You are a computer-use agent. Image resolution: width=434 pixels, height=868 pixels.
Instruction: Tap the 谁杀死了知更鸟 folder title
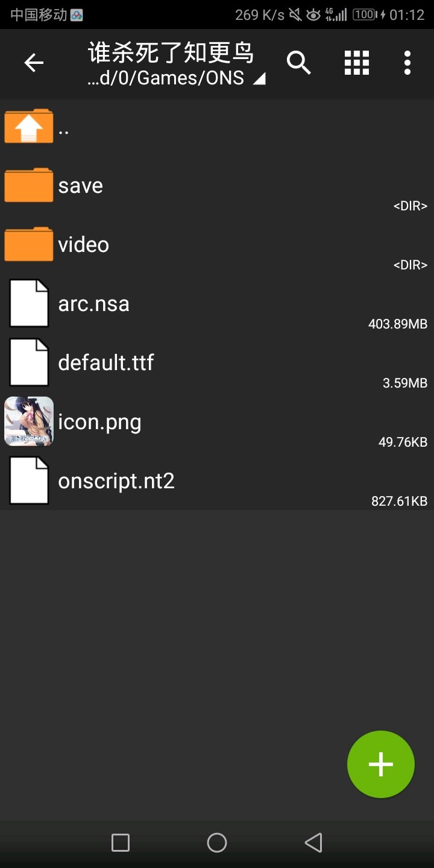(171, 53)
